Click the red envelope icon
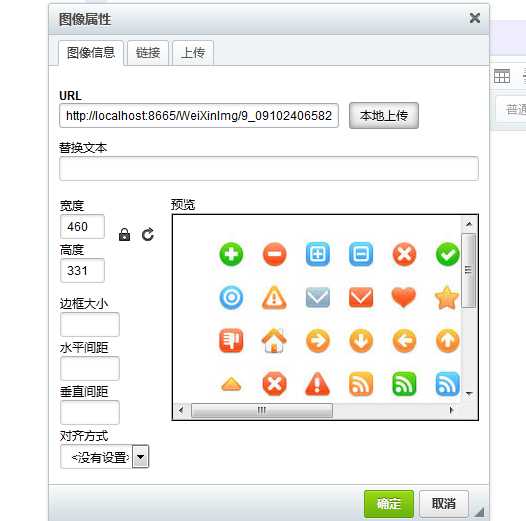This screenshot has width=526, height=521. pyautogui.click(x=361, y=297)
